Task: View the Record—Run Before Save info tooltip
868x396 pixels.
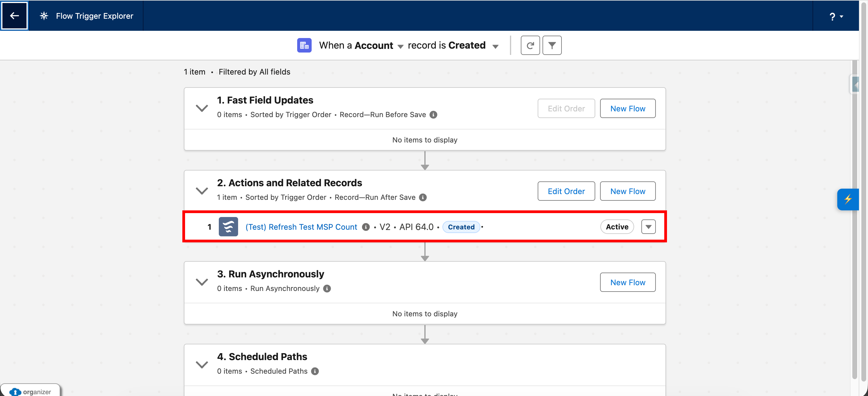Action: click(x=433, y=115)
